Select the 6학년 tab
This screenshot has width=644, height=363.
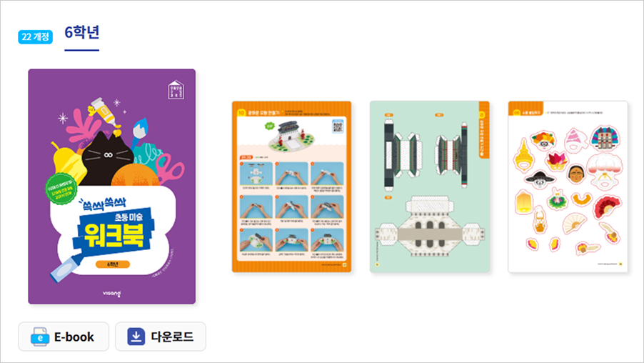(x=81, y=32)
